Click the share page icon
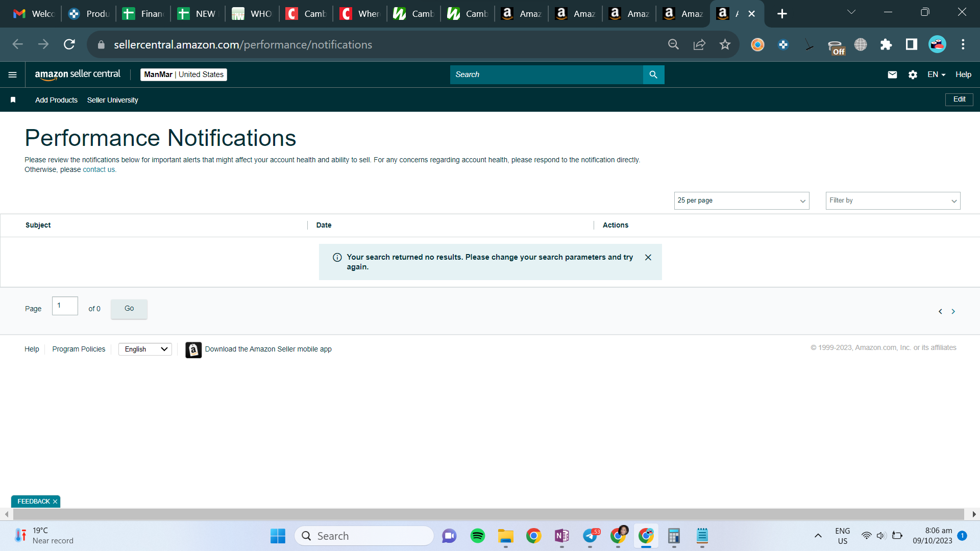Viewport: 980px width, 551px height. point(699,44)
